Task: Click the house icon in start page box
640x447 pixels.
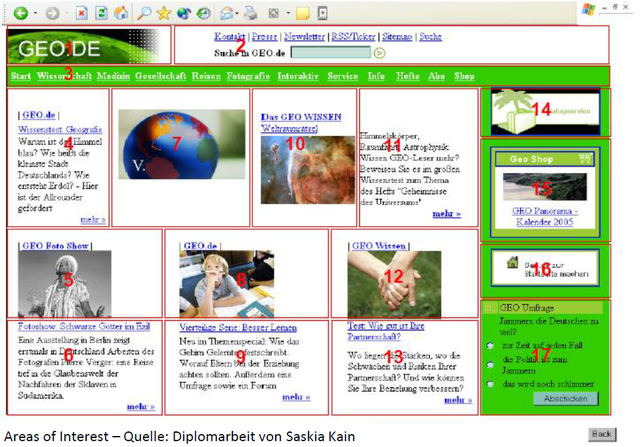Action: 513,262
